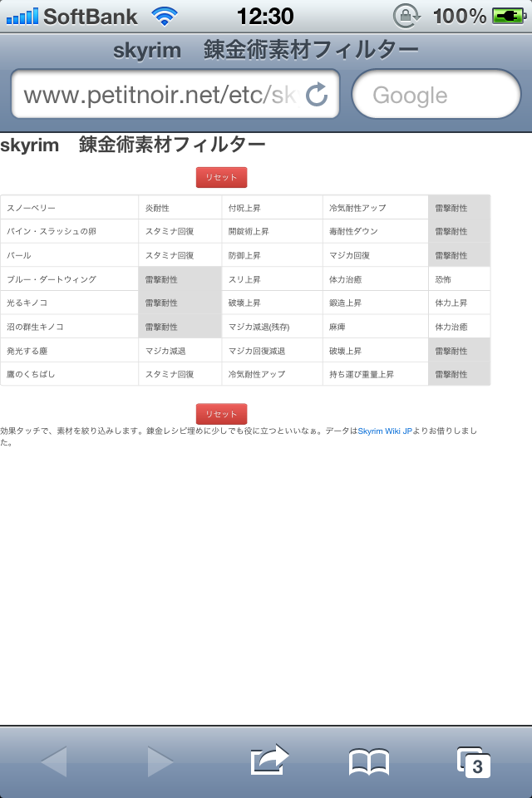
Task: Tap the reload icon in the address bar
Action: click(x=316, y=94)
